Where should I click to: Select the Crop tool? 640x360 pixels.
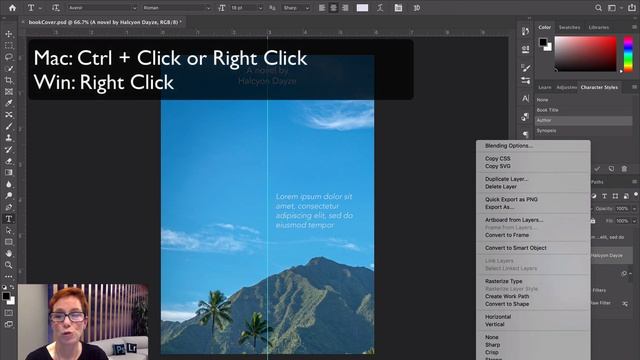tap(9, 80)
